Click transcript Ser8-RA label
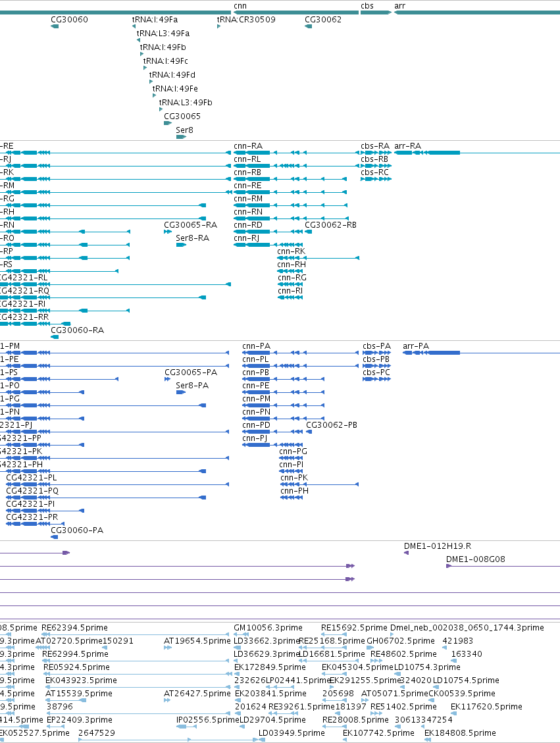Image resolution: width=560 pixels, height=743 pixels. point(192,238)
